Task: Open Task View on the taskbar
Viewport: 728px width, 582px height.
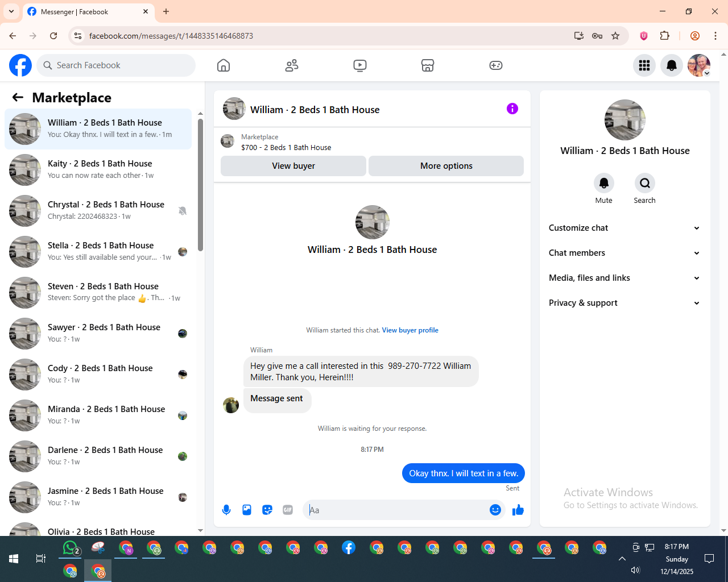Action: (41, 559)
